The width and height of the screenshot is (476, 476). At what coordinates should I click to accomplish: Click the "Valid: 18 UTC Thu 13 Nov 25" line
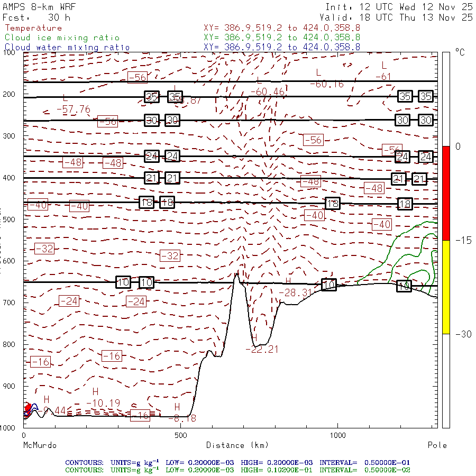pos(396,17)
